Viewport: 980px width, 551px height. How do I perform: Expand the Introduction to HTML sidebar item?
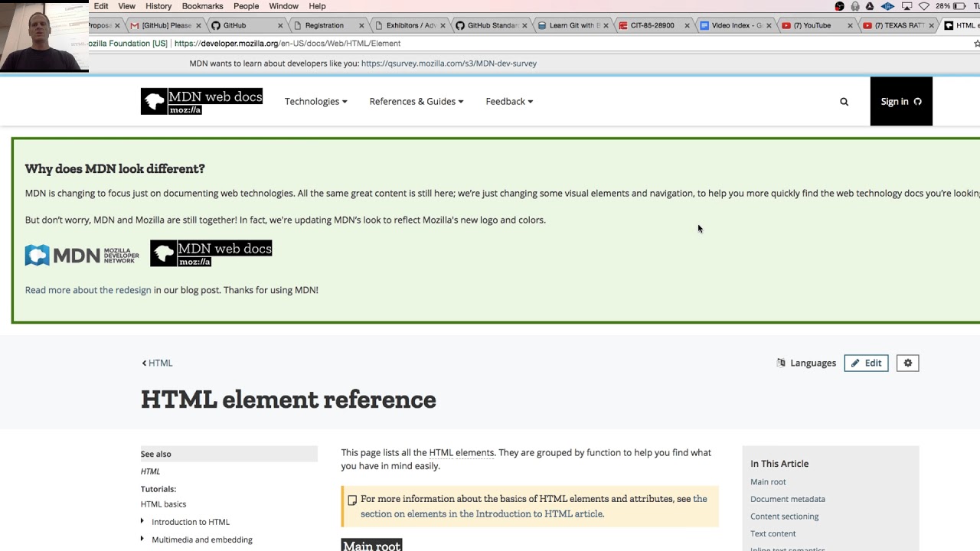142,521
